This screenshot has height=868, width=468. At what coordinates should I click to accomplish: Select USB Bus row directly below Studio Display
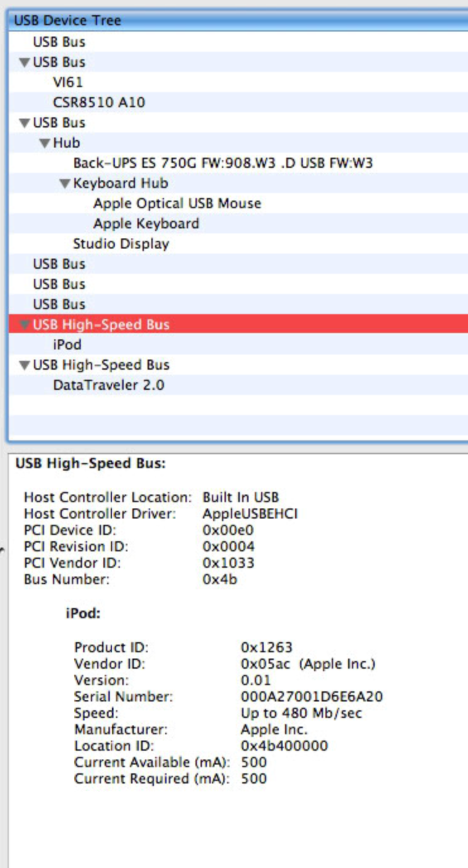pos(238,264)
